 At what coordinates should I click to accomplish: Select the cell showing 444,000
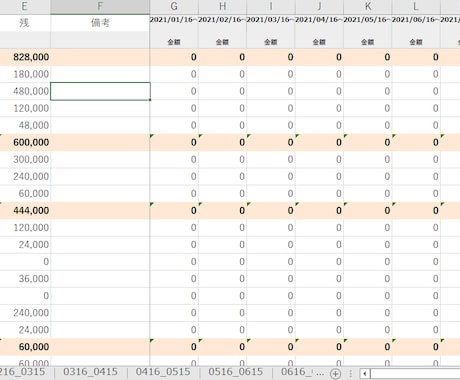(25, 210)
